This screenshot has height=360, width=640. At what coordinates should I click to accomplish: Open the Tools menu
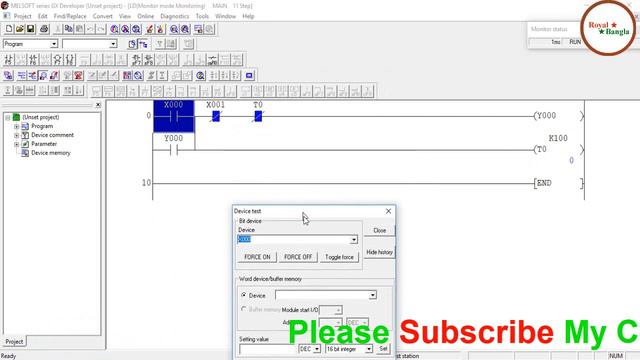pos(202,16)
